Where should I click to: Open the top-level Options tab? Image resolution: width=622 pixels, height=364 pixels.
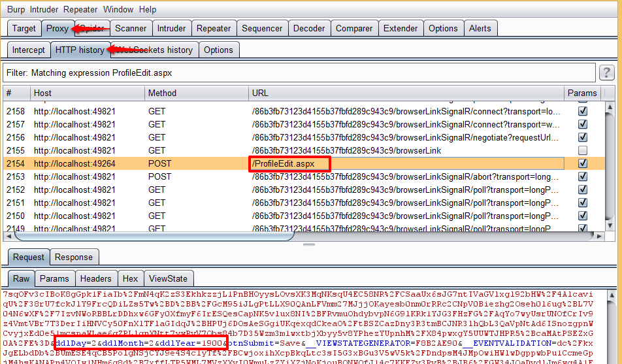click(x=443, y=29)
